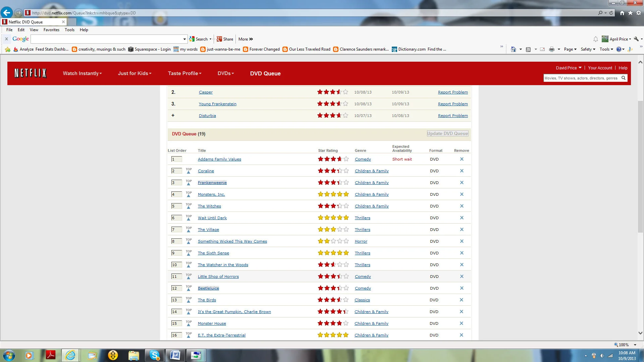The width and height of the screenshot is (644, 362).
Task: Open the Young Frankenstein title link
Action: point(217,104)
